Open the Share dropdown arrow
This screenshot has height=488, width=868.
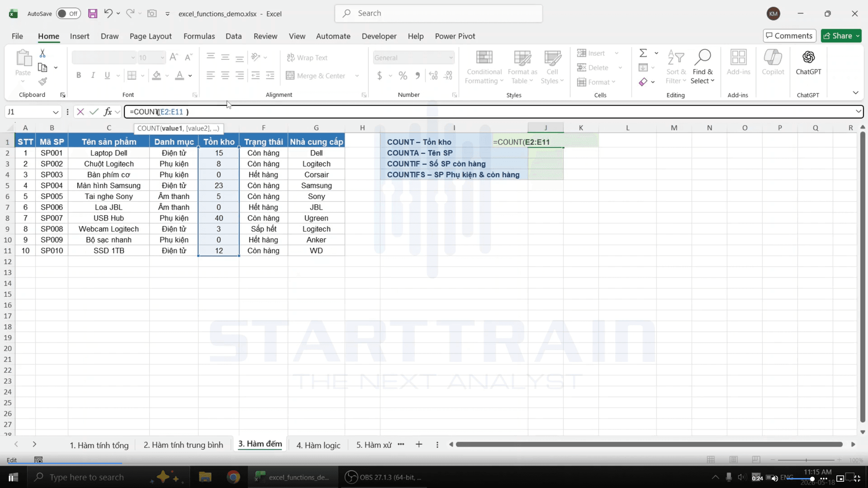857,36
